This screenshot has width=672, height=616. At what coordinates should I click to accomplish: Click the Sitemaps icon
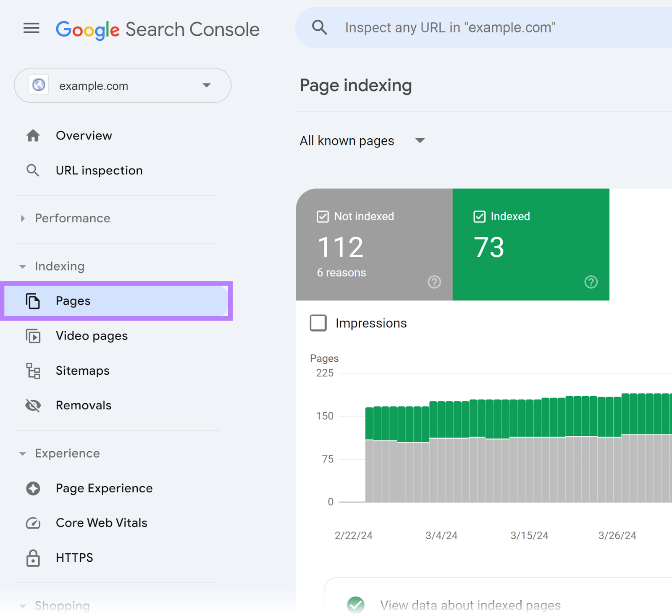[x=33, y=371]
